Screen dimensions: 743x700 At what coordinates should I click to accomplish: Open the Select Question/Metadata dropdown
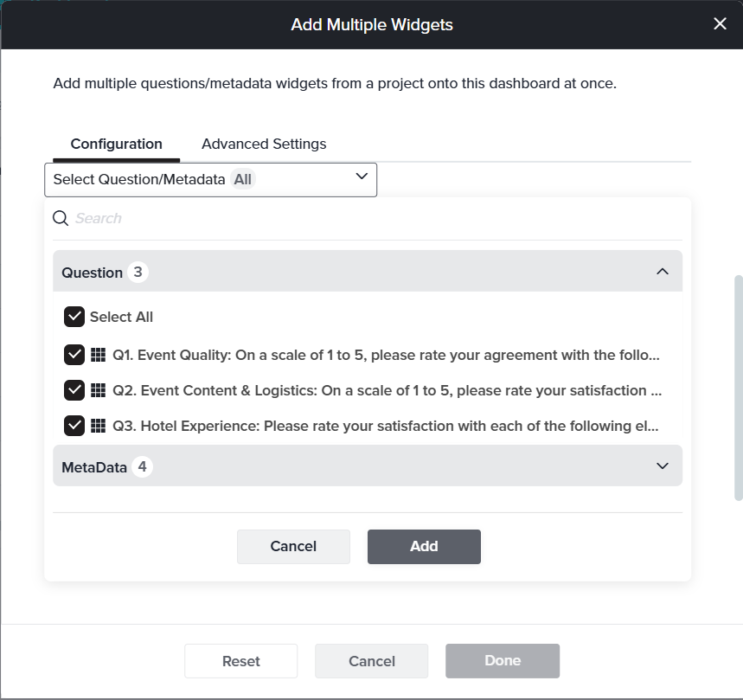[210, 180]
